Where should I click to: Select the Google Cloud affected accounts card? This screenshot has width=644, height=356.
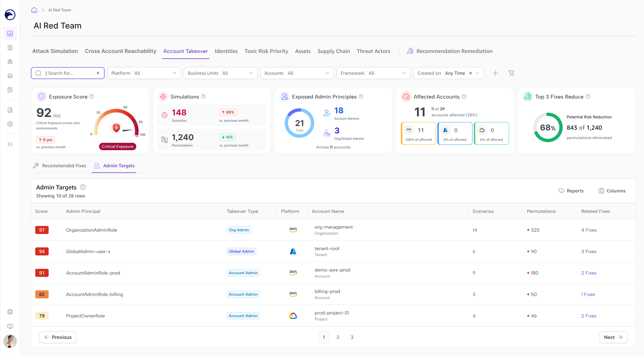[491, 133]
